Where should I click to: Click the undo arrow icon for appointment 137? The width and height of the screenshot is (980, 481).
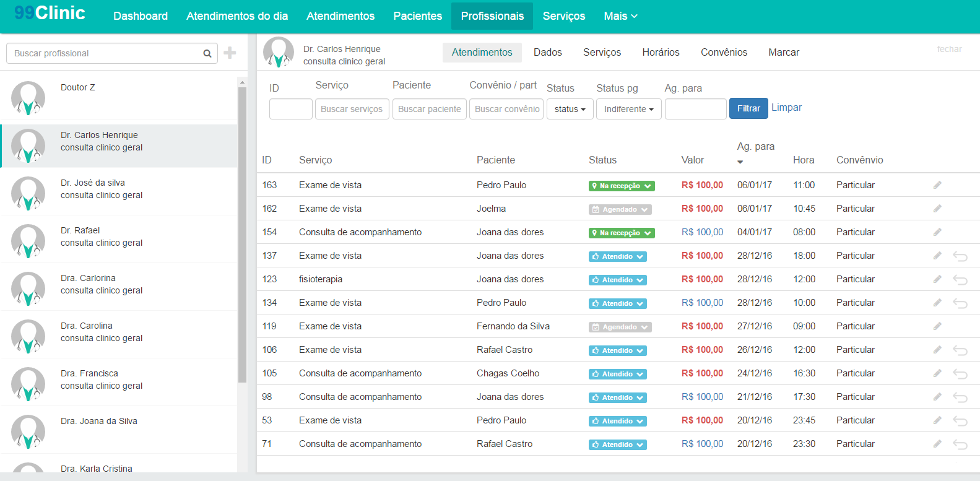pyautogui.click(x=960, y=256)
